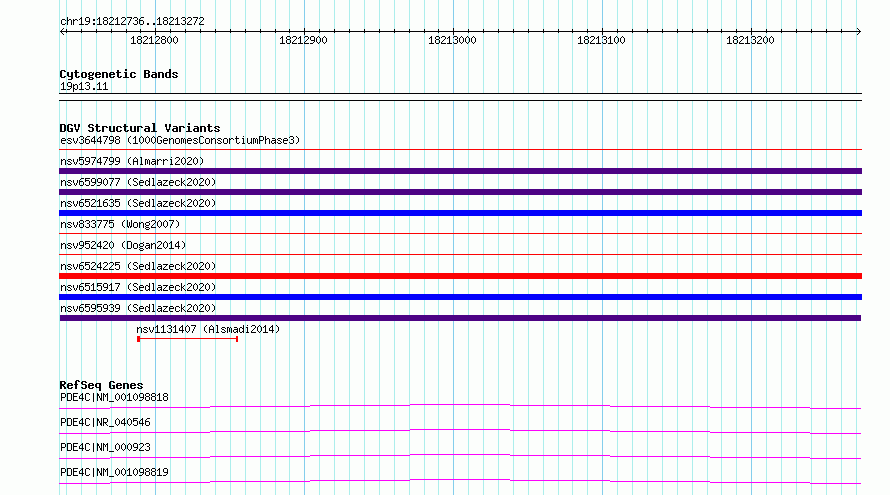Open variant nsv6515917 (Sedlazeck2020) label
Image resolution: width=890 pixels, height=495 pixels.
tap(138, 287)
